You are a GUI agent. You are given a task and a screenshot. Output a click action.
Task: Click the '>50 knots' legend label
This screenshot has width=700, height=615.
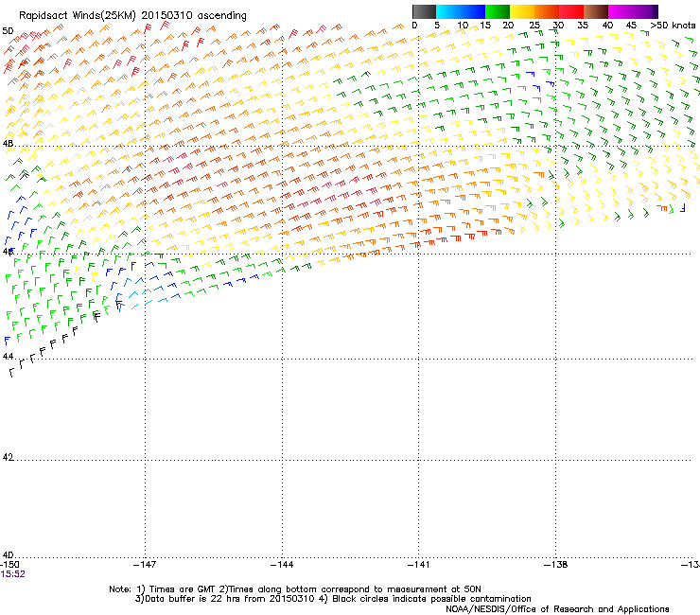point(673,26)
